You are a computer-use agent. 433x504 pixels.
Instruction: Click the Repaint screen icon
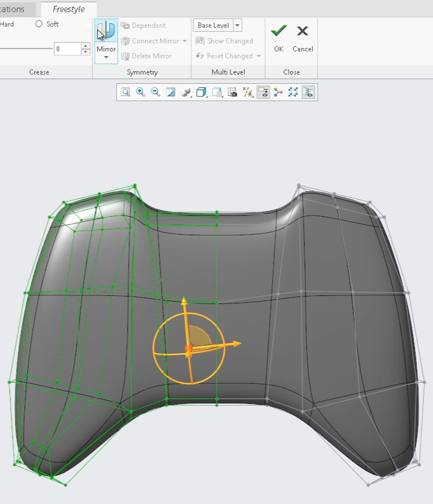coord(170,92)
